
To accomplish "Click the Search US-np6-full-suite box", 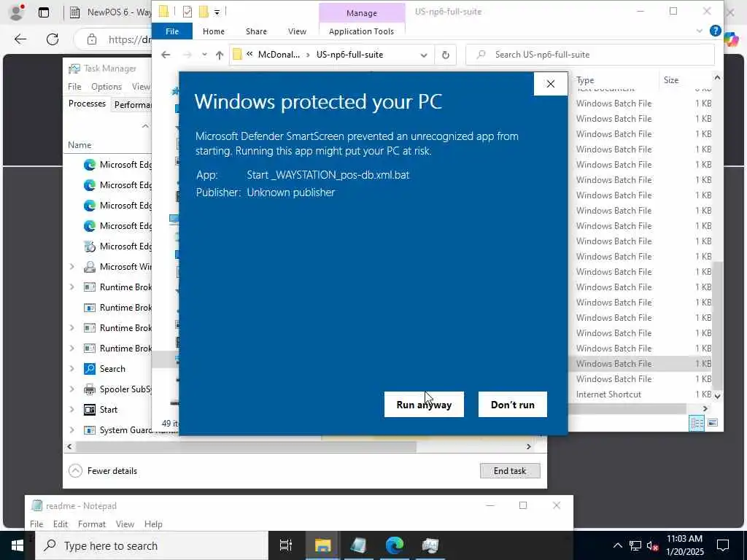I will [589, 55].
